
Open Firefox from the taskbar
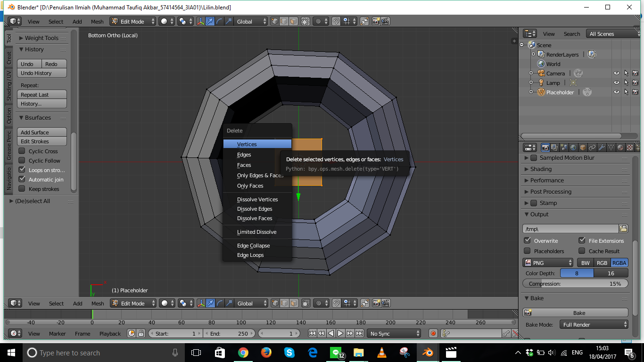(x=266, y=352)
